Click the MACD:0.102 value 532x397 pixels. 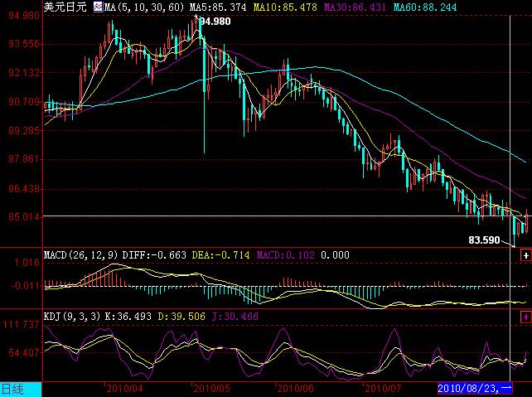(x=286, y=255)
